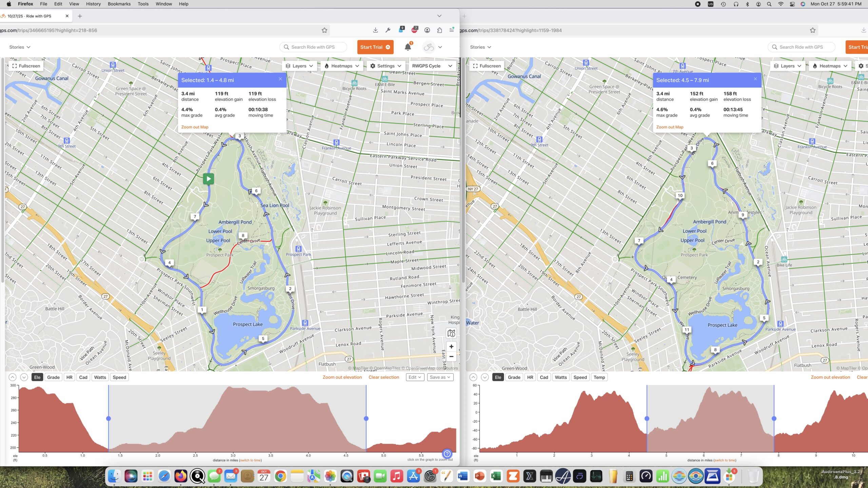Open the Bookmarks menu
The width and height of the screenshot is (868, 488).
(x=119, y=4)
